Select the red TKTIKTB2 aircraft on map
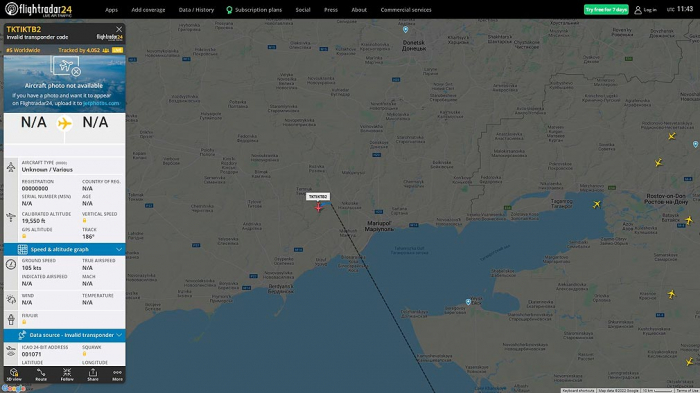This screenshot has width=700, height=393. pyautogui.click(x=318, y=207)
